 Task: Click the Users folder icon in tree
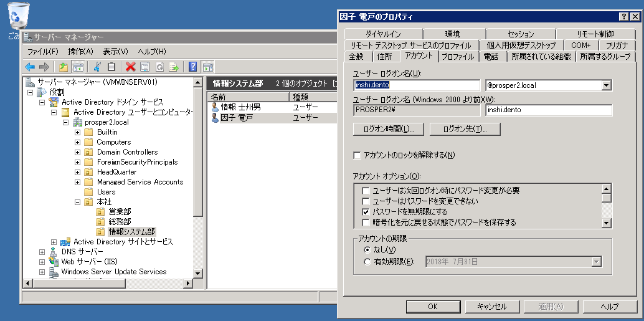pyautogui.click(x=88, y=191)
